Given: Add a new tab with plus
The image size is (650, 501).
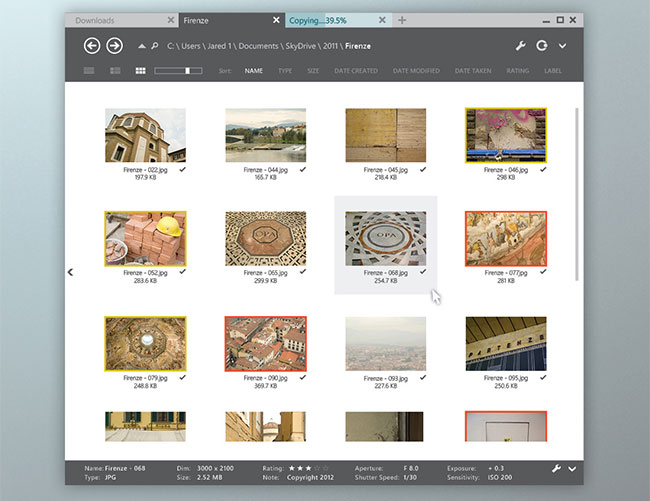Looking at the screenshot, I should point(402,20).
